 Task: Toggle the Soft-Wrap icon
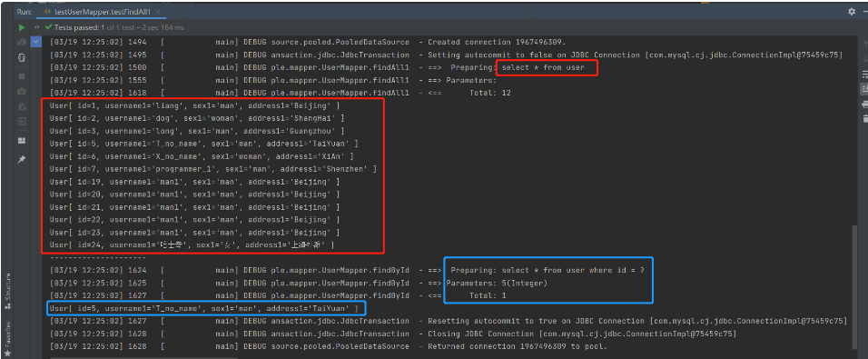tap(864, 74)
